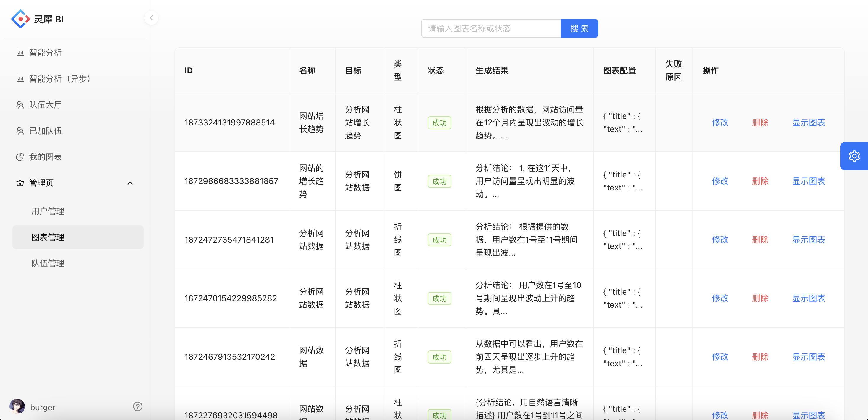Click 删除 on the 饼图 row
Image resolution: width=868 pixels, height=420 pixels.
(760, 181)
